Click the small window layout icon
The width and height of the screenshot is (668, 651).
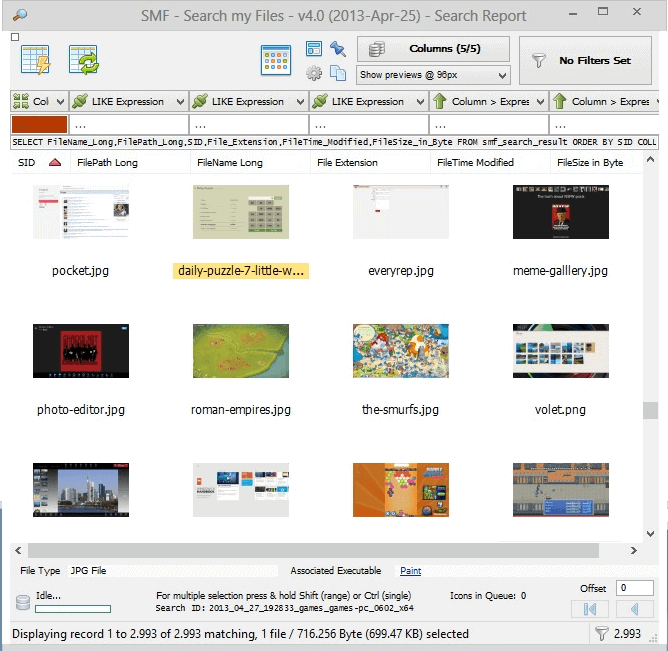(x=314, y=49)
